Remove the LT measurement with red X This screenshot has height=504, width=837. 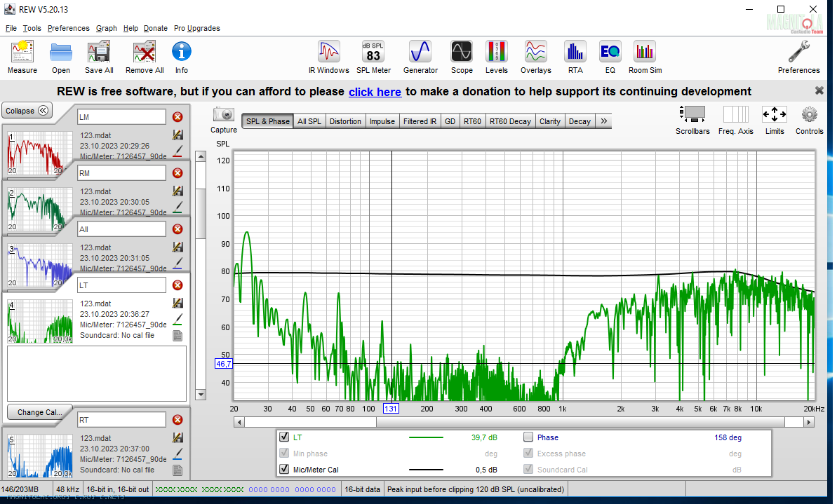point(178,285)
